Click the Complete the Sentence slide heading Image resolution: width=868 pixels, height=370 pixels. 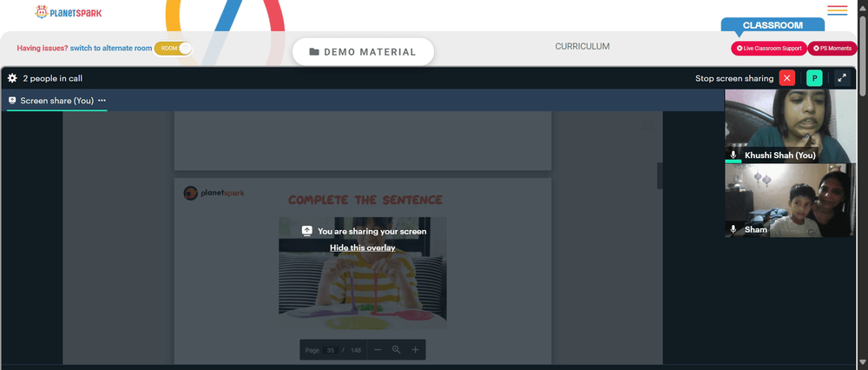coord(365,200)
